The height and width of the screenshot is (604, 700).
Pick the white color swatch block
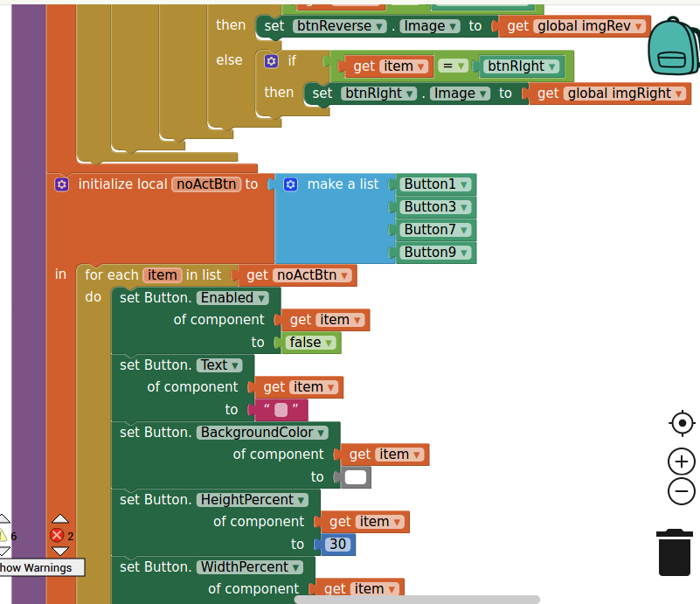(x=356, y=477)
